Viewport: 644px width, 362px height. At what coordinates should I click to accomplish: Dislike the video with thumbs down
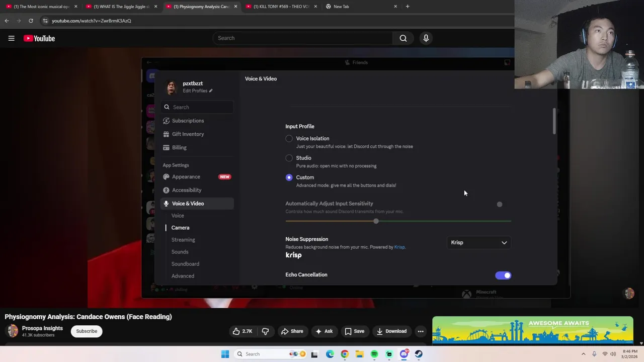265,331
